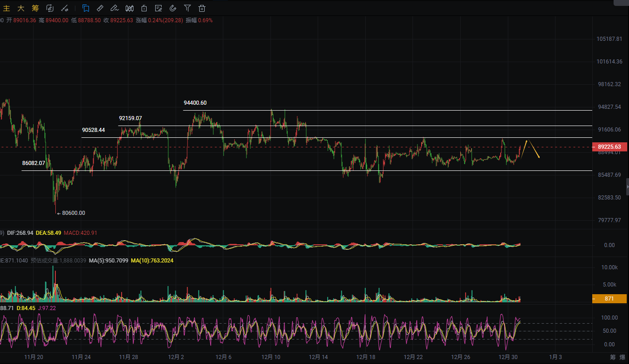Click the lock drawings icon

tap(144, 8)
